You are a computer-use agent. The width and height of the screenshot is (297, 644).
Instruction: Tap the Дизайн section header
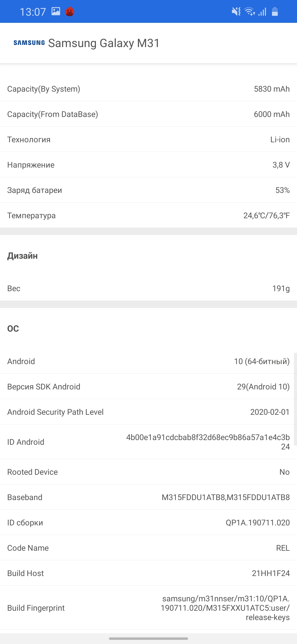23,256
